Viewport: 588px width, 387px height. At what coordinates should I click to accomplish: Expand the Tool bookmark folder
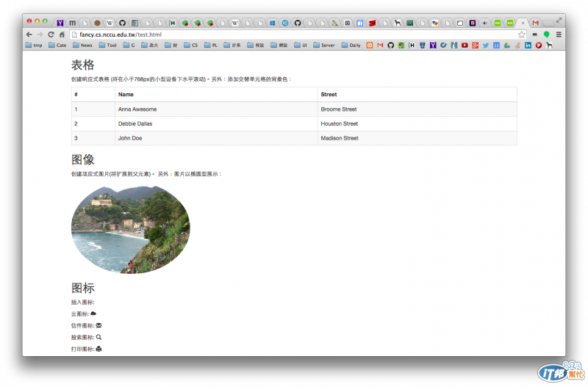click(107, 46)
